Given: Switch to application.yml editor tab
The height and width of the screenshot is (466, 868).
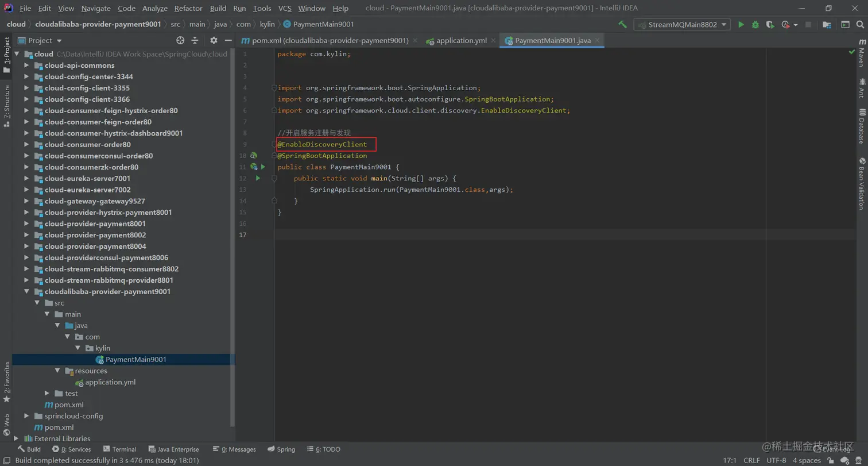Looking at the screenshot, I should (x=461, y=40).
